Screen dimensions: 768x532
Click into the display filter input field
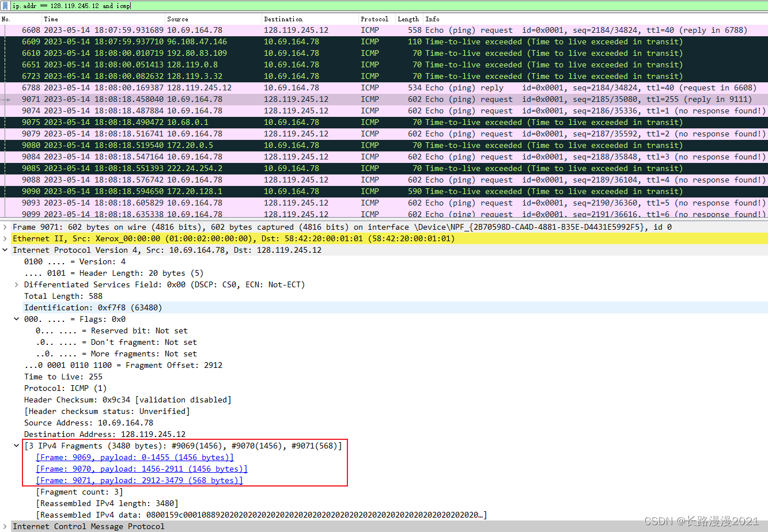point(389,6)
